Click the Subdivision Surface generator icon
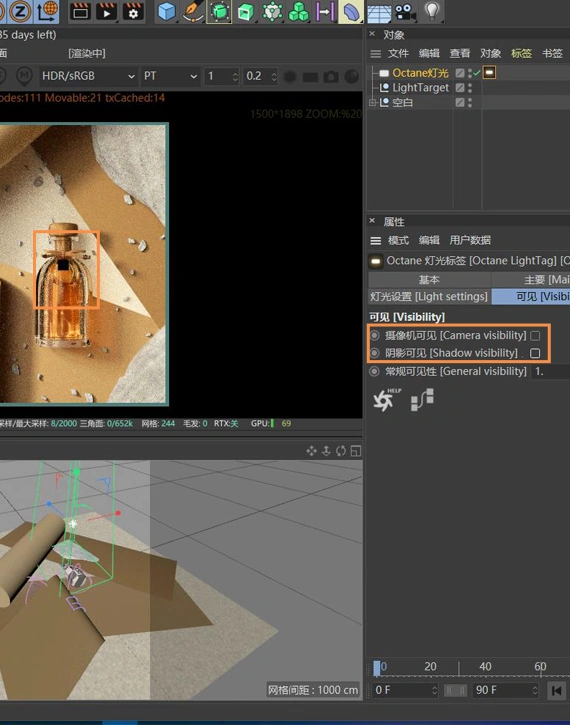Screen dimensions: 570x725 [x=220, y=12]
